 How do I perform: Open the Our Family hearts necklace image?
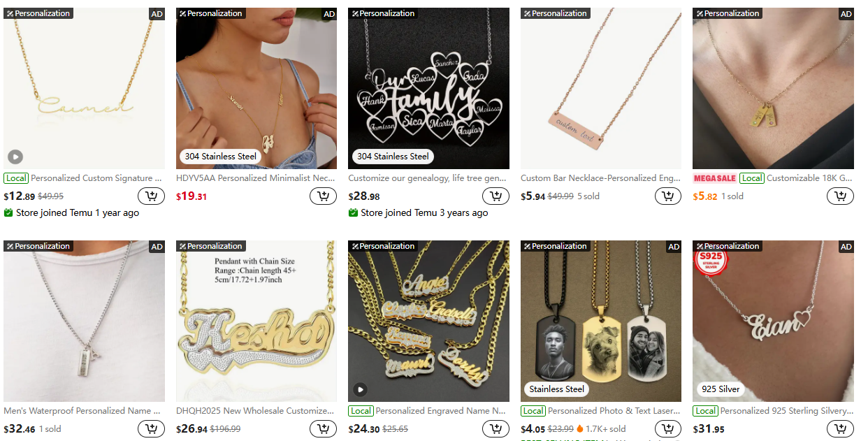point(428,88)
